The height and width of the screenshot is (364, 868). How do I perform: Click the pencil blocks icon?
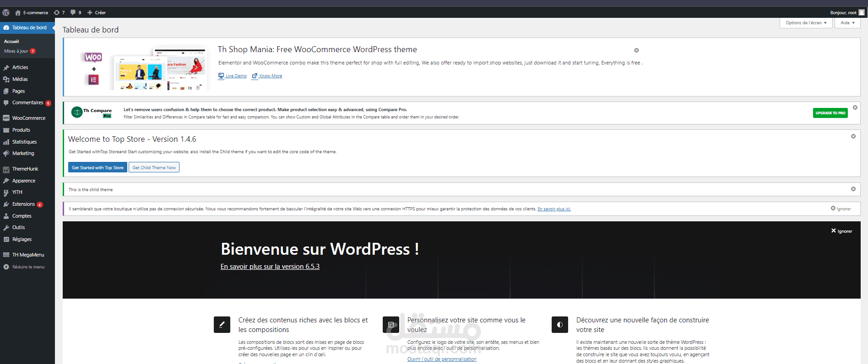point(222,325)
